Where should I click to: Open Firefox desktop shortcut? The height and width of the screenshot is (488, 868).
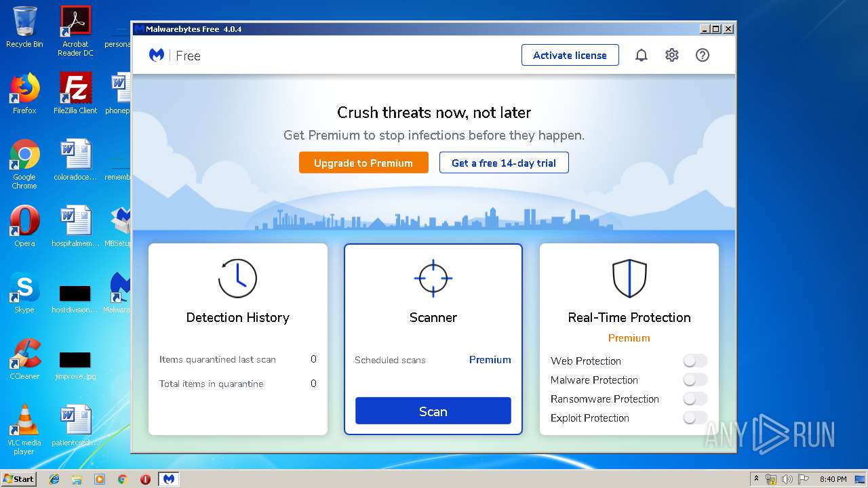pyautogui.click(x=24, y=94)
